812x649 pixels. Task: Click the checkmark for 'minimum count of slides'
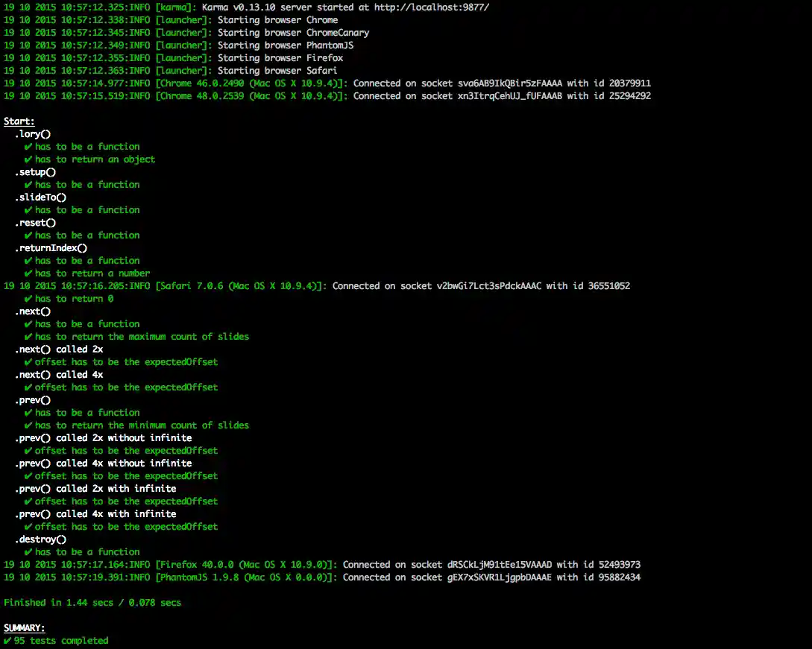(28, 425)
